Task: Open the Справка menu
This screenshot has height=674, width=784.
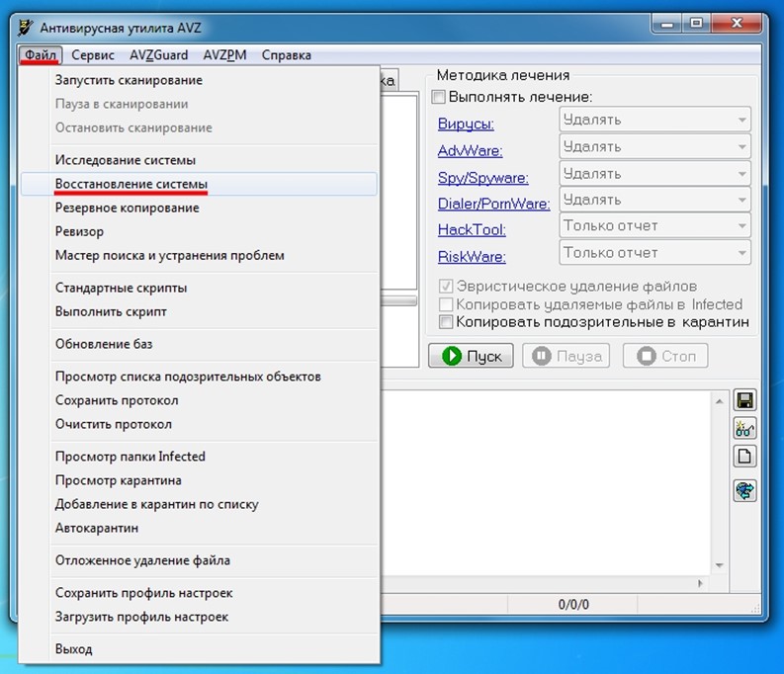Action: (286, 55)
